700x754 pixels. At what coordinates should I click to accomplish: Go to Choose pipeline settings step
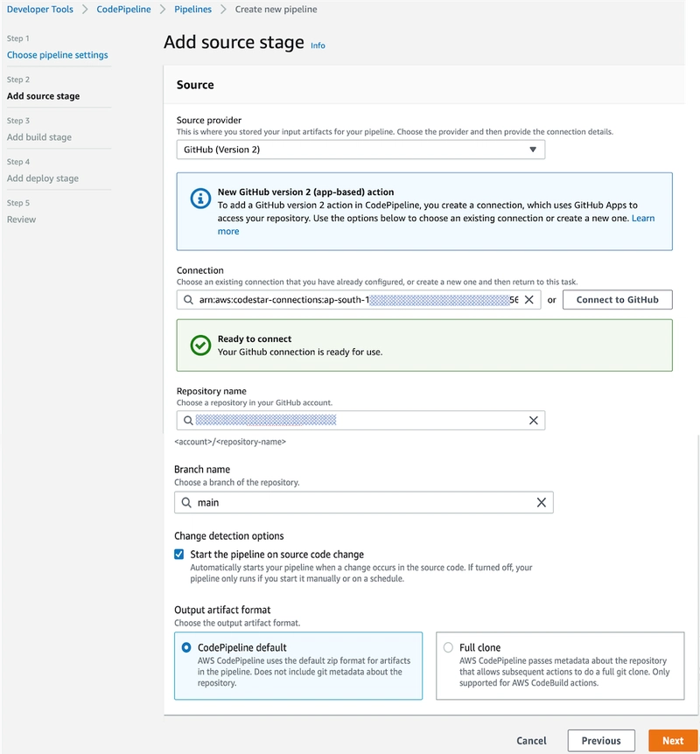click(x=58, y=55)
